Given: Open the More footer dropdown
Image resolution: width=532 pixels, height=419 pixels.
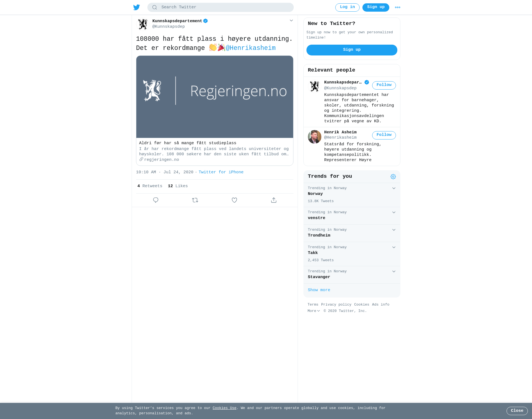Looking at the screenshot, I should tap(314, 311).
